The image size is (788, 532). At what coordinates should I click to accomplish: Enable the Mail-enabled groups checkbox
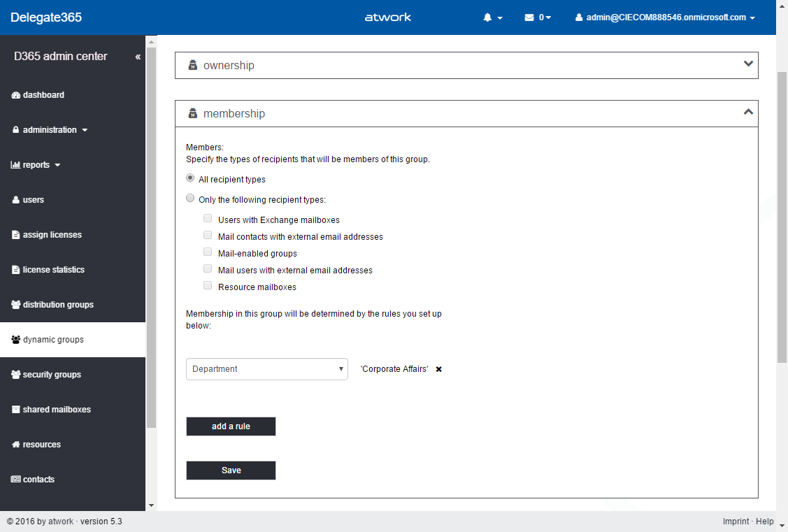coord(208,252)
